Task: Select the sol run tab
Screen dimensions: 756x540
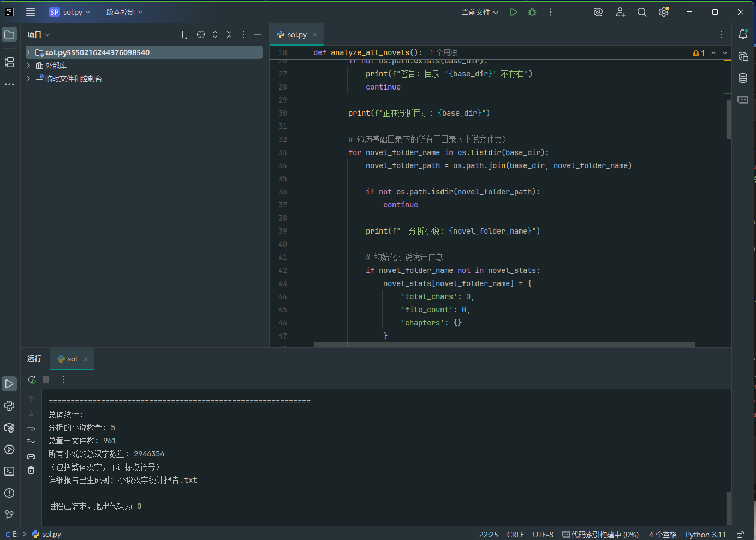Action: click(x=72, y=359)
